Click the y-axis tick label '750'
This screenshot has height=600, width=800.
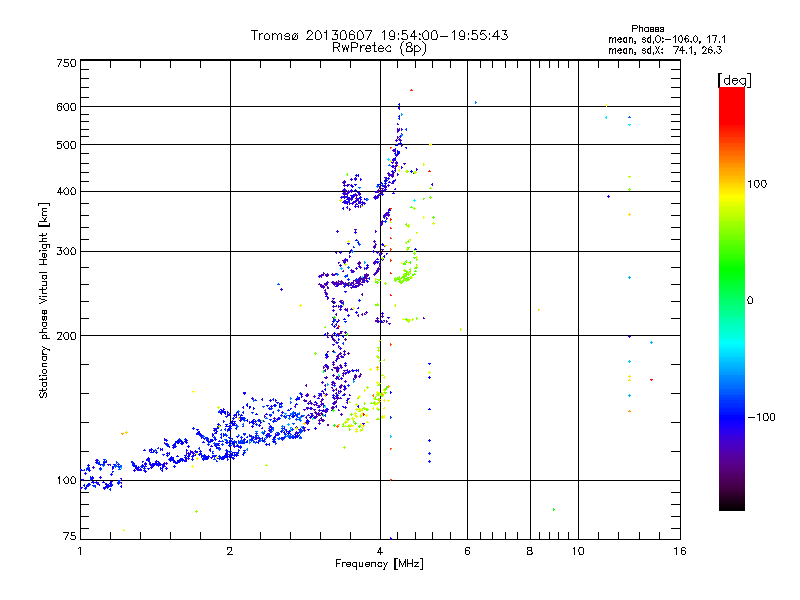coord(66,63)
